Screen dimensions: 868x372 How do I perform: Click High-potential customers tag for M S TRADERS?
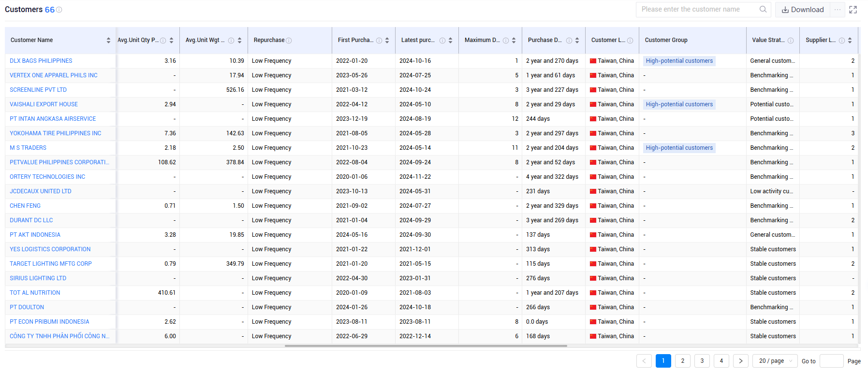coord(679,148)
